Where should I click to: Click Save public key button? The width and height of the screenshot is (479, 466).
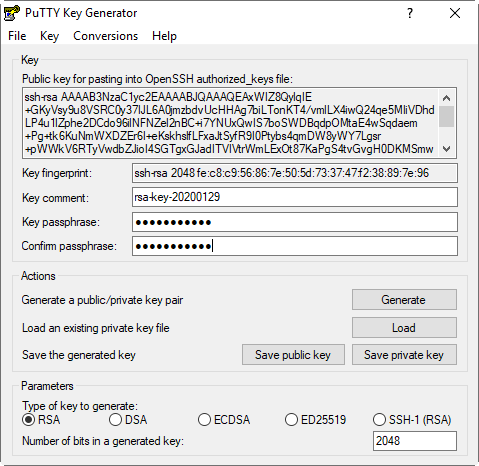point(293,355)
